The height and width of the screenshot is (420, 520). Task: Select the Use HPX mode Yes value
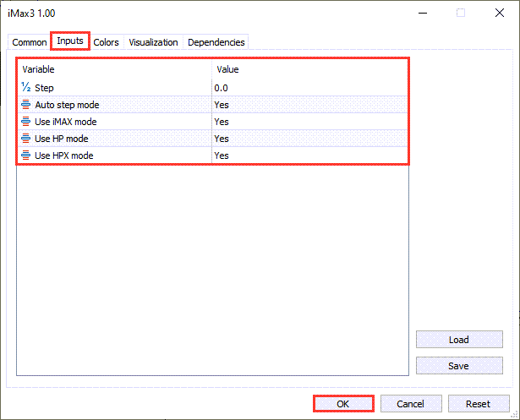(309, 155)
